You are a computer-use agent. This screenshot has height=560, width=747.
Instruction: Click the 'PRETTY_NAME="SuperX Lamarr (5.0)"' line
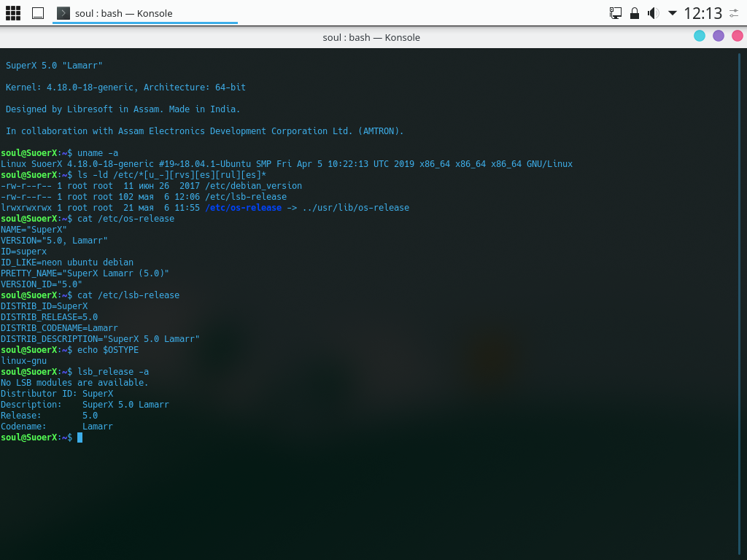pyautogui.click(x=85, y=273)
